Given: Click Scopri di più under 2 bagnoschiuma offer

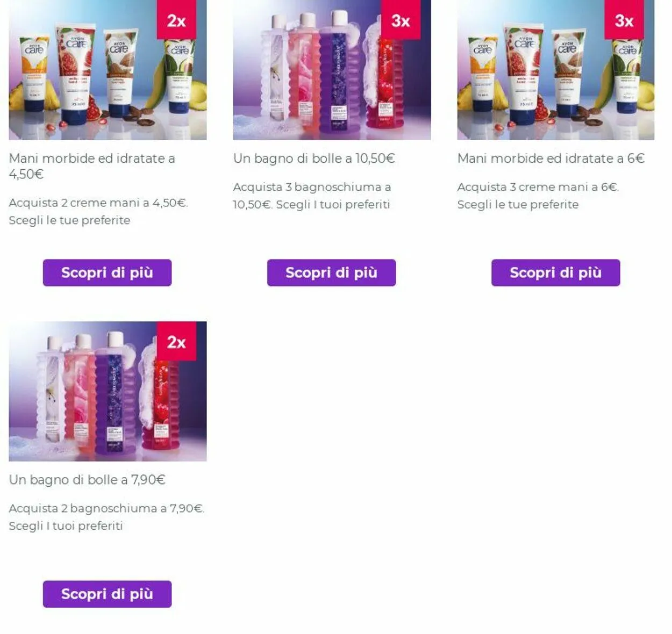Looking at the screenshot, I should (107, 594).
